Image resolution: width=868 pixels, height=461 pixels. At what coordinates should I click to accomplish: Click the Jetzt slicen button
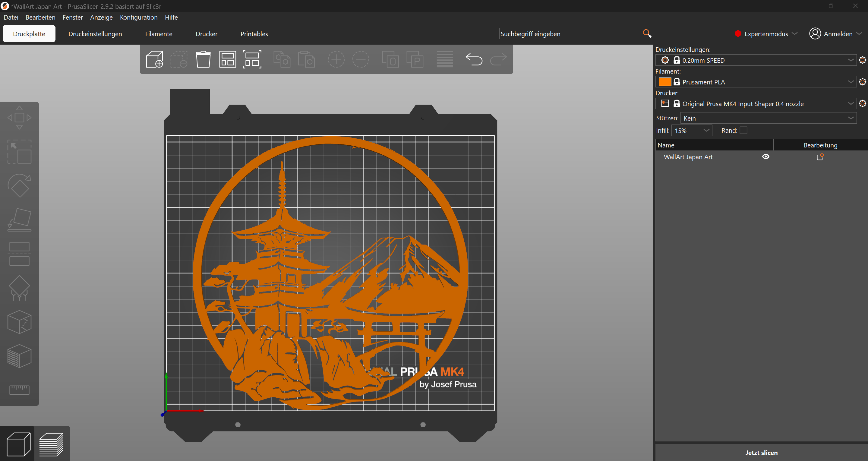click(761, 453)
